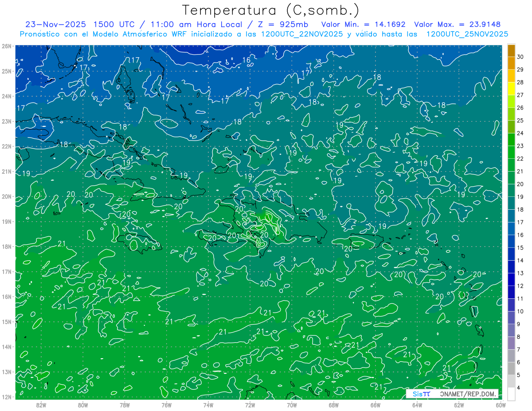The height and width of the screenshot is (411, 532).
Task: Click "Modelo Atmosferico WRF" in the subtitle
Action: (x=144, y=34)
